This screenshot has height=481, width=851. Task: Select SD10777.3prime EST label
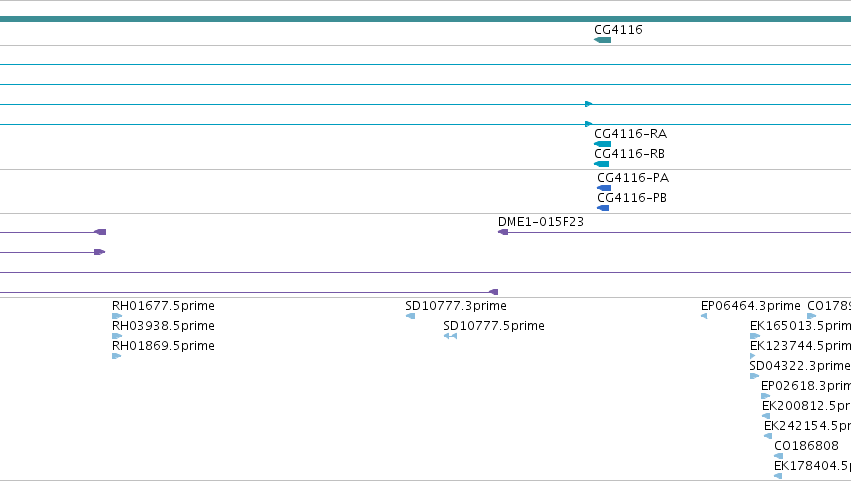click(x=456, y=306)
